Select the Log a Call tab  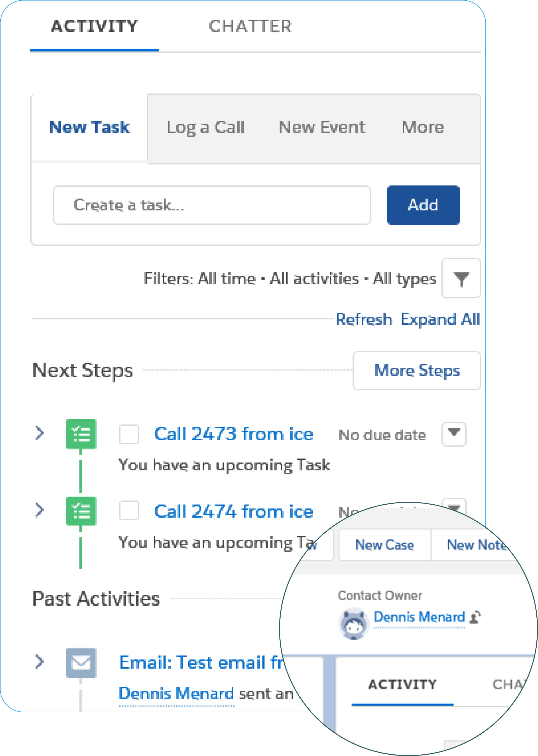[x=205, y=127]
